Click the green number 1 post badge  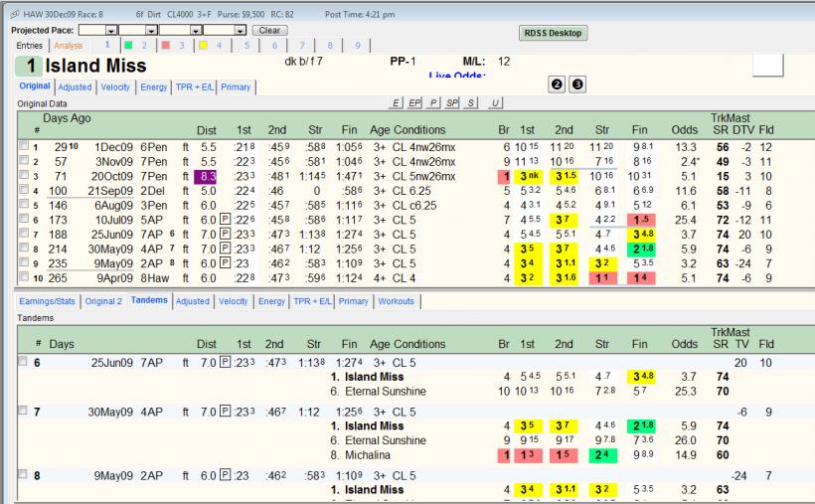[29, 66]
